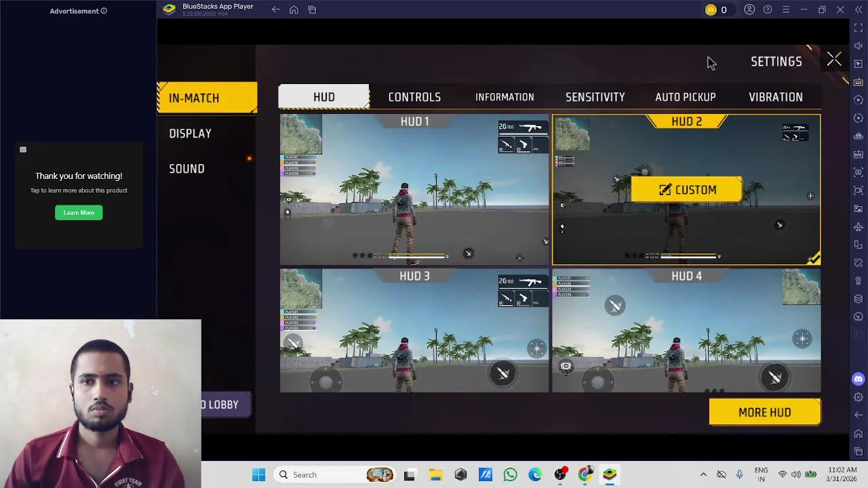This screenshot has width=868, height=488.
Task: Select the HUD 4 layout preview
Action: (686, 331)
